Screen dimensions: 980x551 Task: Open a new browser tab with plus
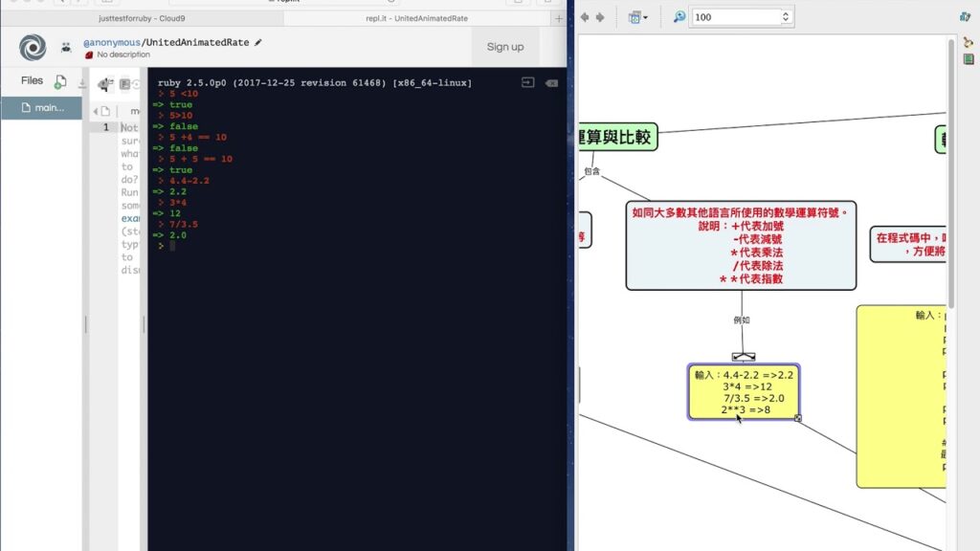click(x=559, y=19)
